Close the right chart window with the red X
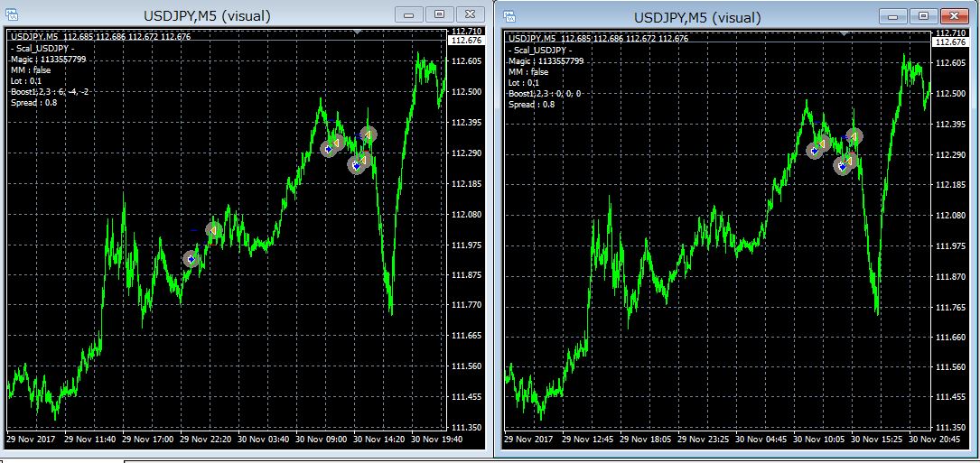 [952, 16]
